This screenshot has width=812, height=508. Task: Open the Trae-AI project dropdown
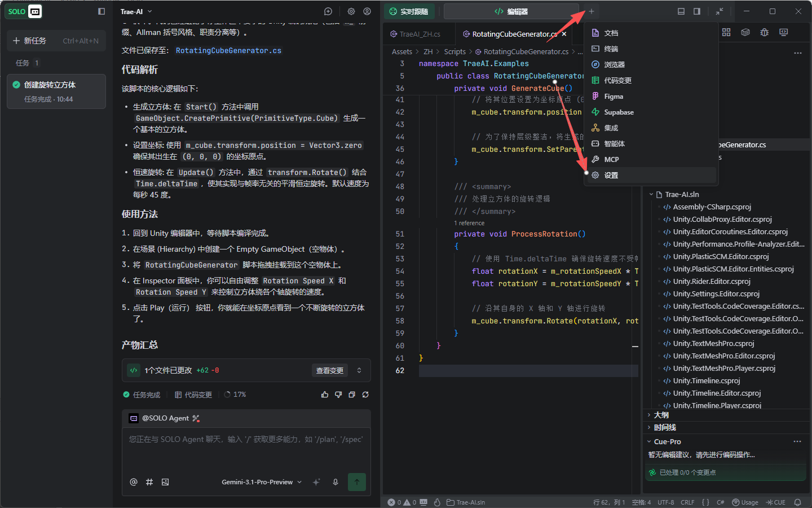tap(136, 11)
